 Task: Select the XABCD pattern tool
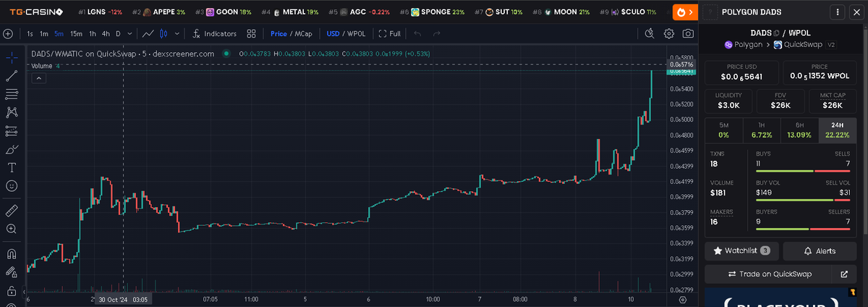coord(12,112)
